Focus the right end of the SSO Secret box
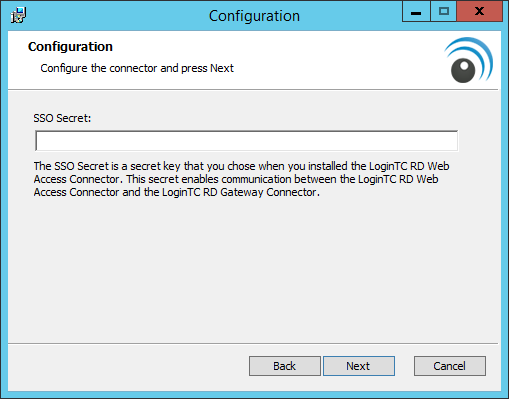This screenshot has width=509, height=399. pos(447,141)
